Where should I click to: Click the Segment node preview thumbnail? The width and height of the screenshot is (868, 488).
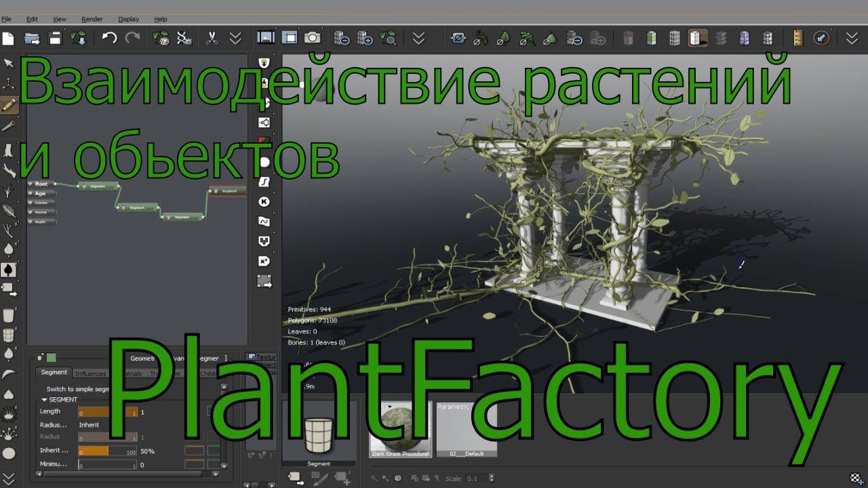tap(319, 434)
